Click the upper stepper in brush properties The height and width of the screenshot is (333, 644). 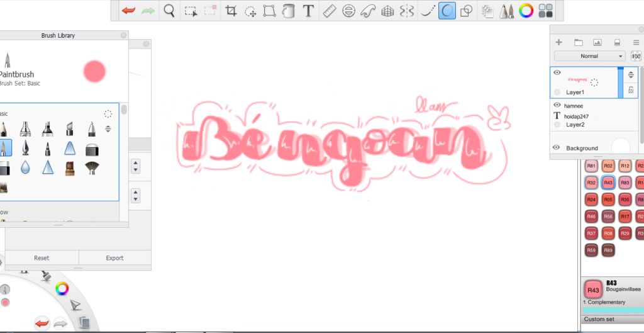click(136, 166)
